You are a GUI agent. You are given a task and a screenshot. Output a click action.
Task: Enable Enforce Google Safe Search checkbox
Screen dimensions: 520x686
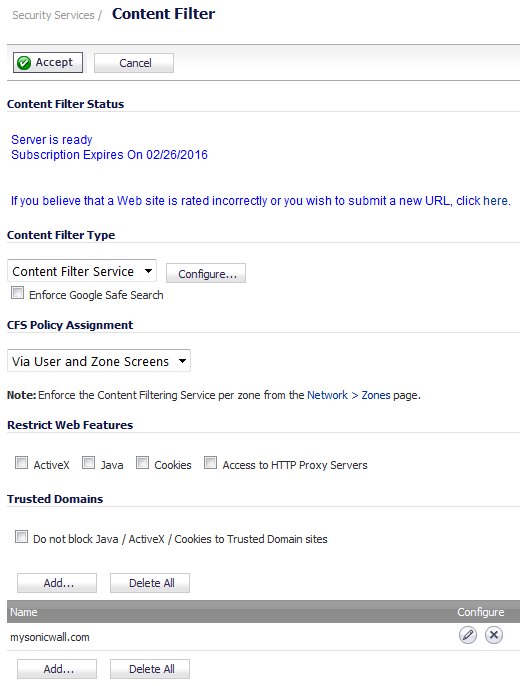tap(17, 293)
